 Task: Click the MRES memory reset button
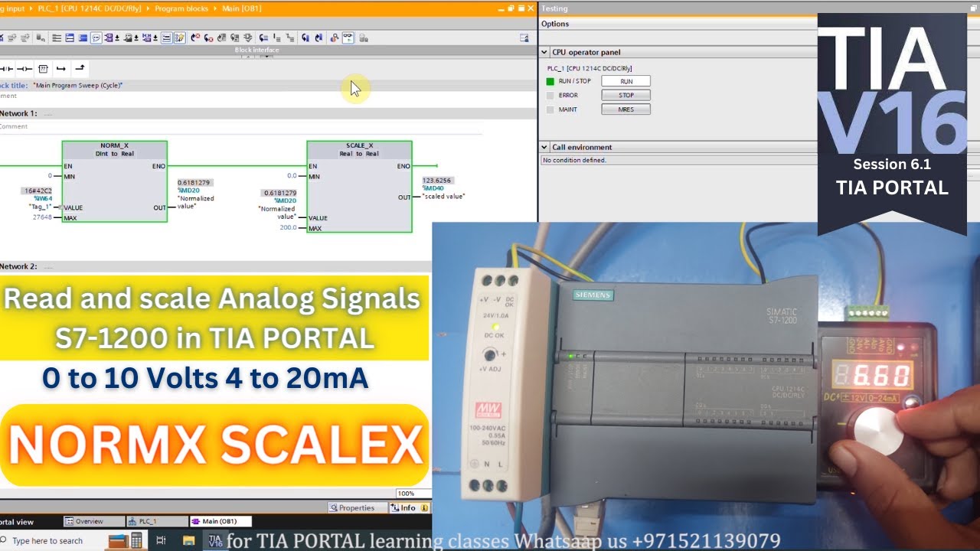tap(626, 109)
